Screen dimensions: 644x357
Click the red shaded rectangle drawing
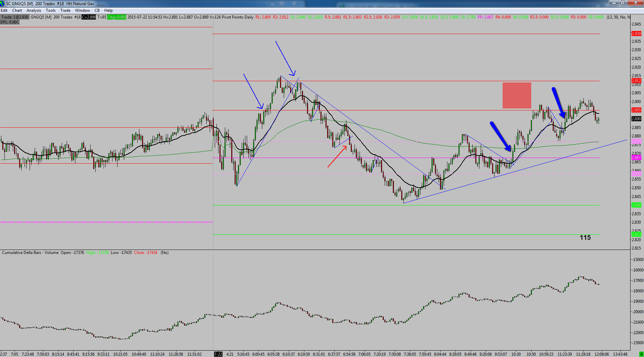tap(517, 96)
